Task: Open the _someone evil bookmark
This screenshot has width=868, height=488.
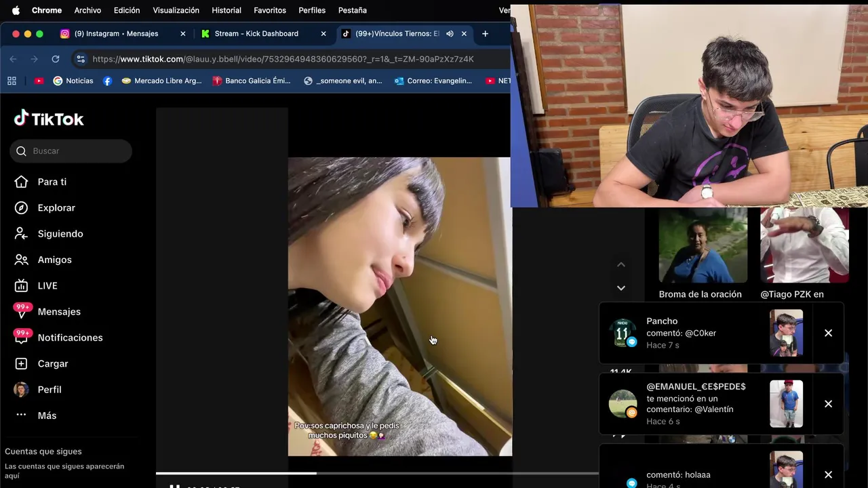Action: (342, 81)
